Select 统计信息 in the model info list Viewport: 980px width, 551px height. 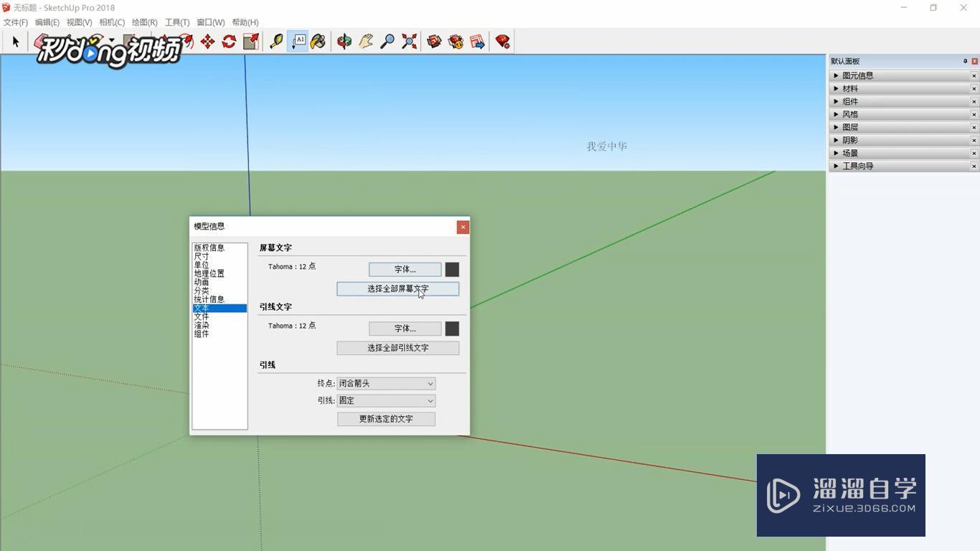pos(209,299)
